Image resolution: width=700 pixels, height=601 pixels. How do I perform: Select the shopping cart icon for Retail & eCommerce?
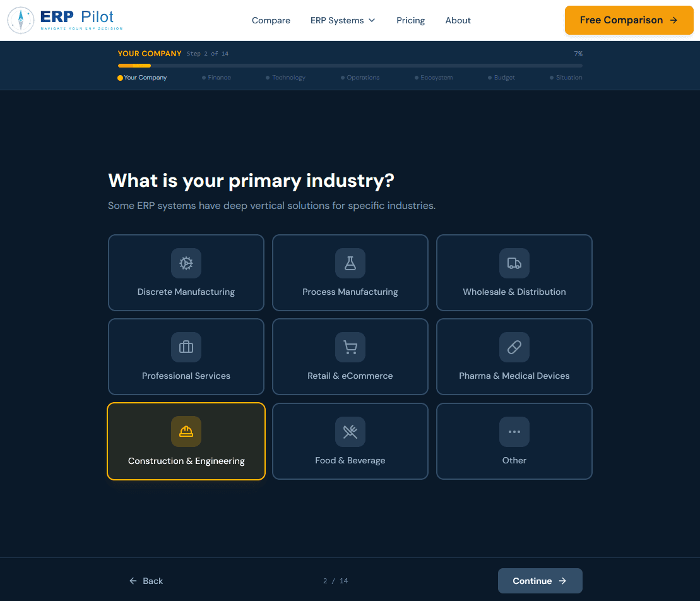click(x=350, y=347)
